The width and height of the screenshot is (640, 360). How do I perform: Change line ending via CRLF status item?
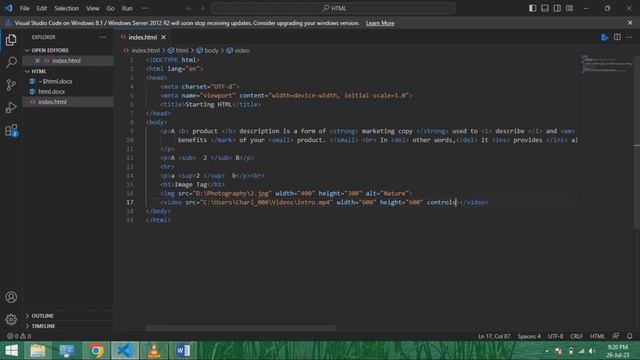tap(576, 336)
